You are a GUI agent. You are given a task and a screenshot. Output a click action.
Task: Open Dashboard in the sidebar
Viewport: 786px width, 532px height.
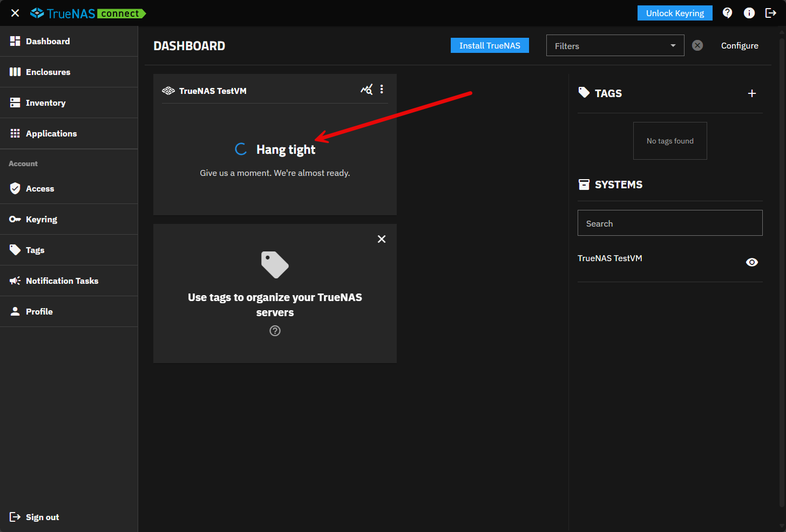[69, 41]
